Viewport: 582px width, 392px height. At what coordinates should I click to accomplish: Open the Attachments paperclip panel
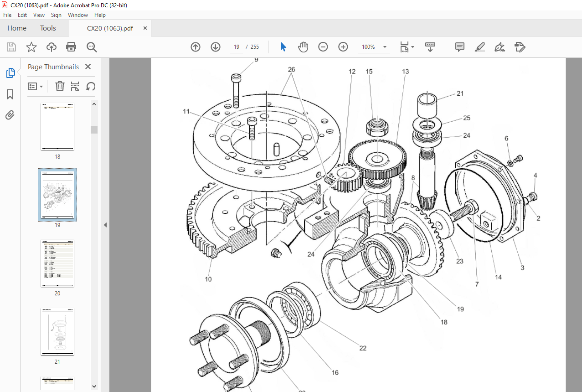(x=10, y=114)
